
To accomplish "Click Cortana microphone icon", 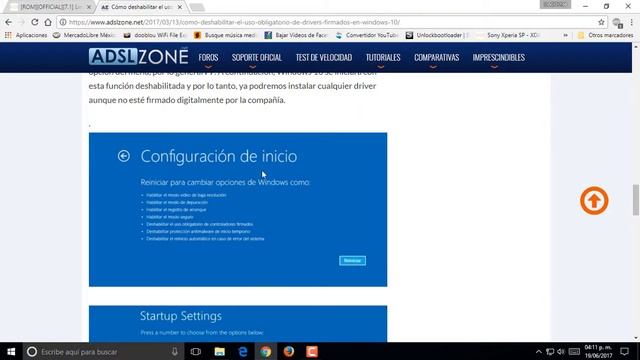I will 175,351.
